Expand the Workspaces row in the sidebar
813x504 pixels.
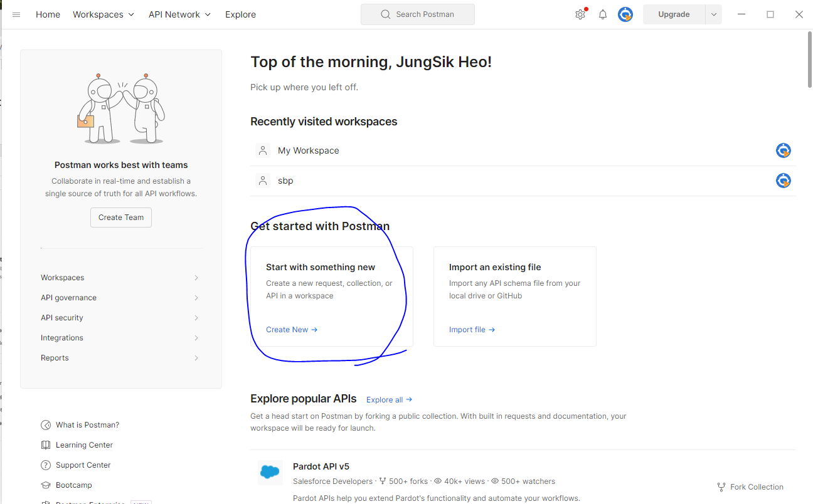119,278
